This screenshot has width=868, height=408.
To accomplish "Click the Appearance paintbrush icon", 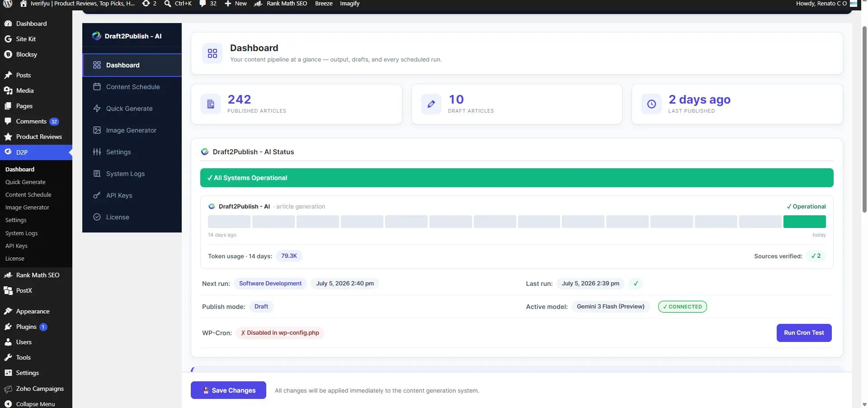I will coord(8,311).
